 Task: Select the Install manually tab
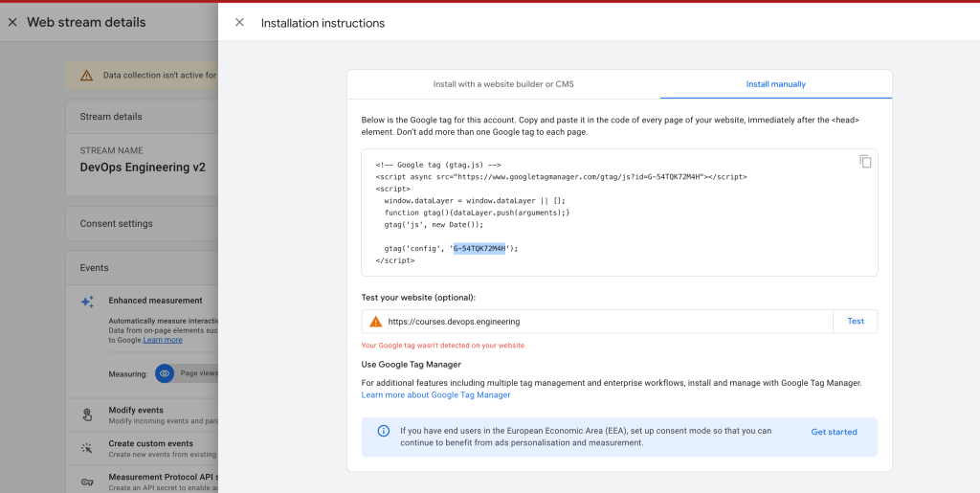pos(775,83)
